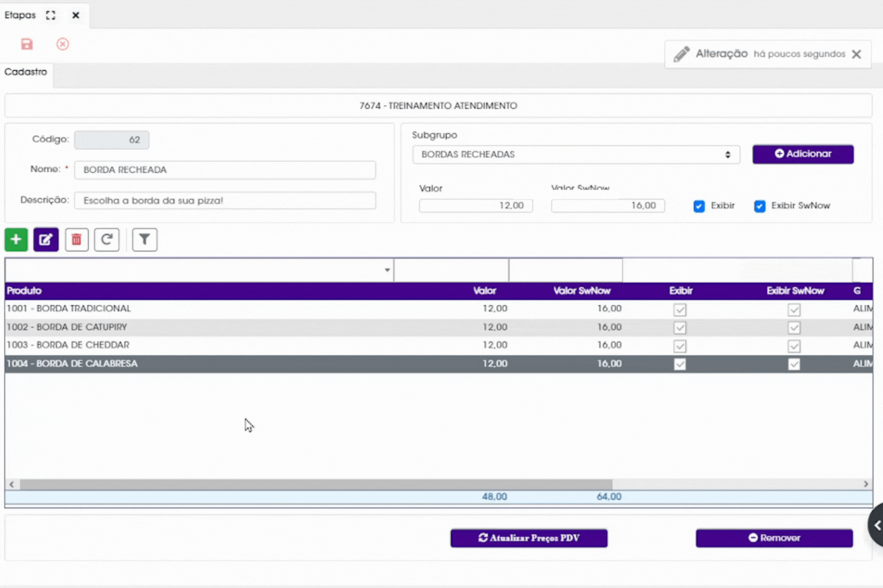Toggle Exibir for BORDA DE CATUPIRY row
Screen dimensions: 883x588
coord(680,328)
